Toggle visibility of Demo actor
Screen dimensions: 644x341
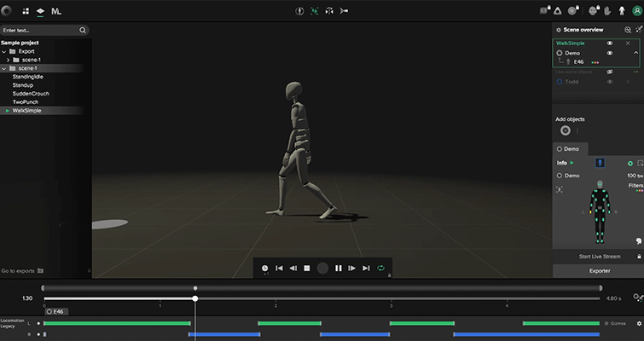pyautogui.click(x=610, y=53)
